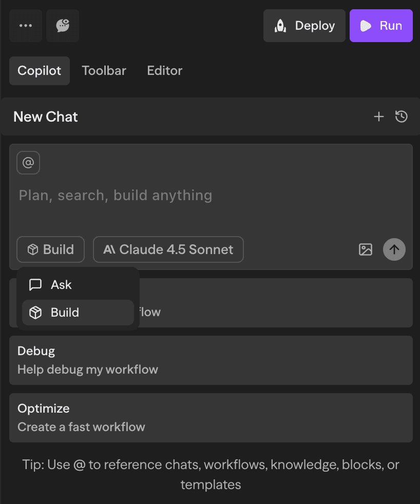Open the more options ellipsis icon
This screenshot has width=420, height=504.
25,25
